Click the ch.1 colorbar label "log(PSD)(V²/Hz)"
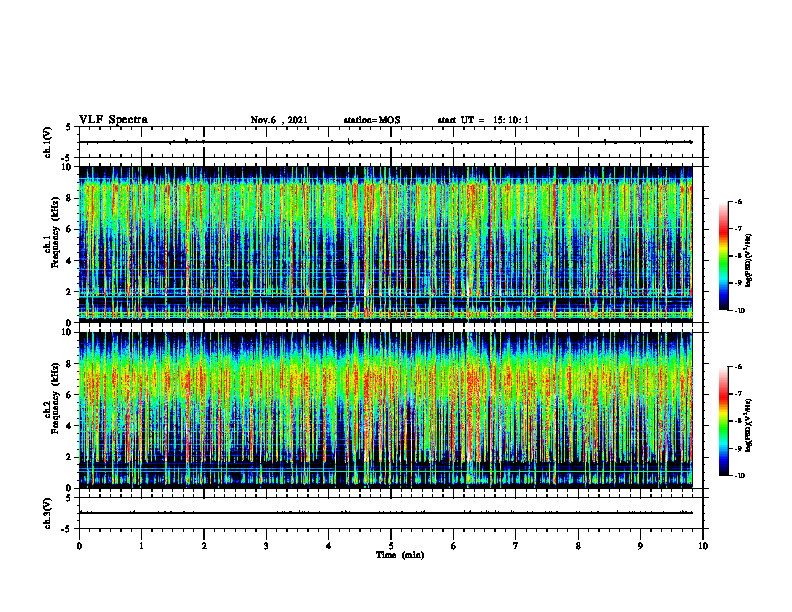Viewport: 792px width, 612px height. point(749,261)
